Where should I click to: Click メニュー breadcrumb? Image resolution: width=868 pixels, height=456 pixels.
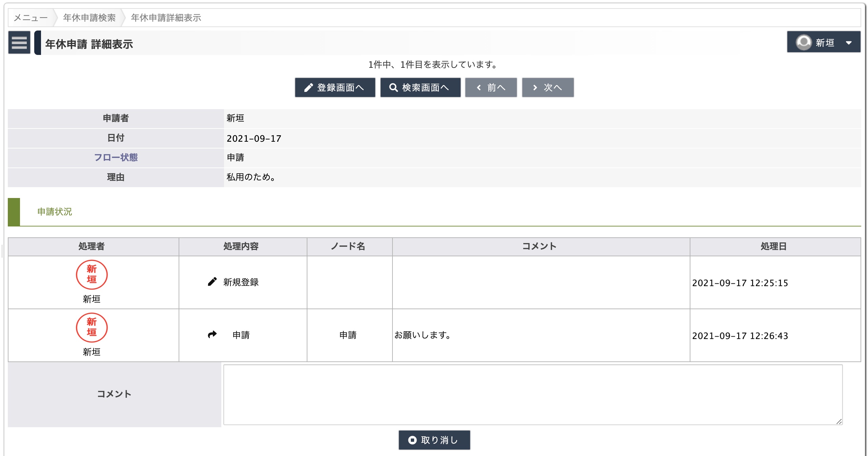[x=31, y=18]
